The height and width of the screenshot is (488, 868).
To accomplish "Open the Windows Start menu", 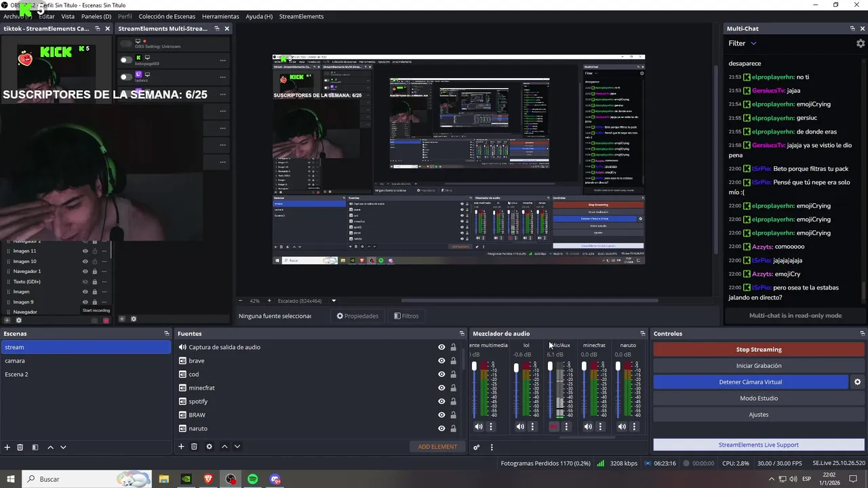I will [x=11, y=479].
